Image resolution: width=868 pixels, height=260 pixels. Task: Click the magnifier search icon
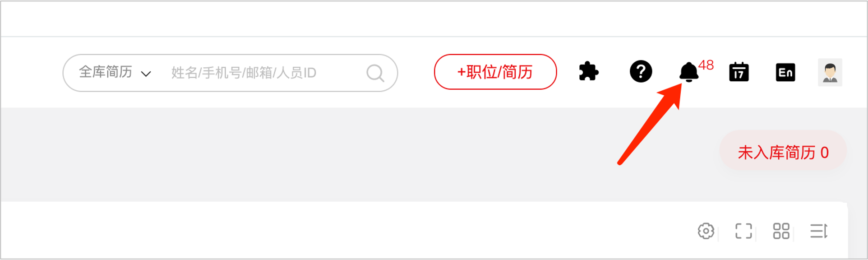[x=375, y=73]
